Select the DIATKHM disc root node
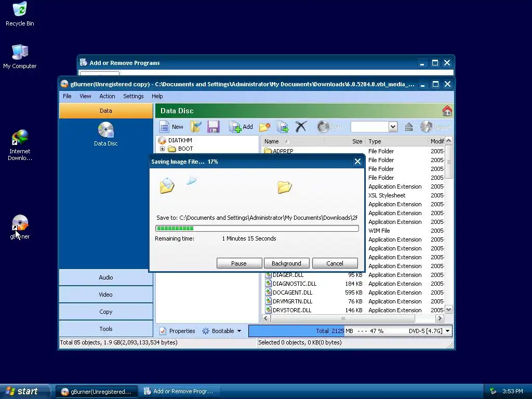 click(x=180, y=140)
